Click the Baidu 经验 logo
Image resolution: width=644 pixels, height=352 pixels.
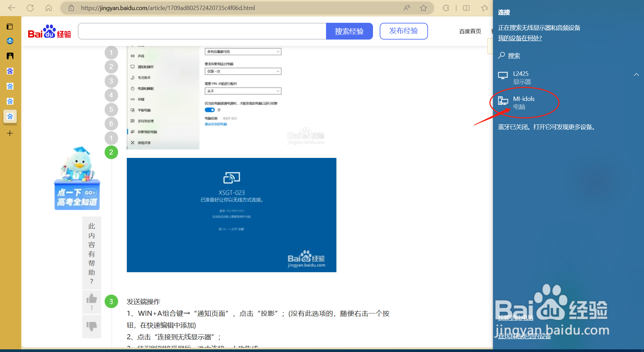click(50, 32)
